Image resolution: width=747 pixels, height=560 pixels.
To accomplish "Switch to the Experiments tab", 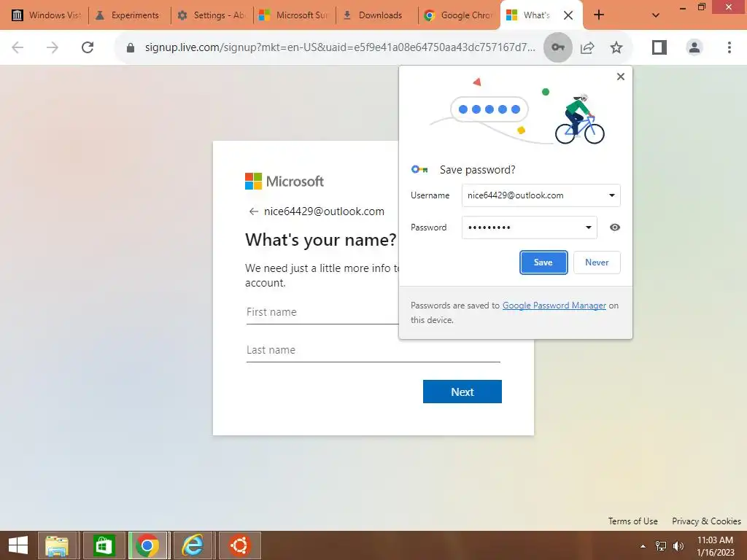I will pyautogui.click(x=128, y=15).
